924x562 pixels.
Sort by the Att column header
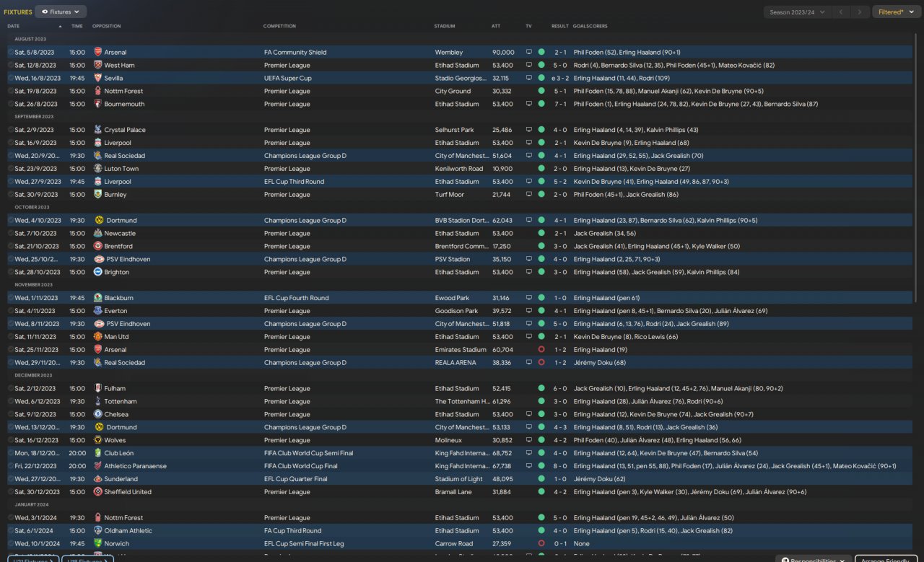(496, 26)
